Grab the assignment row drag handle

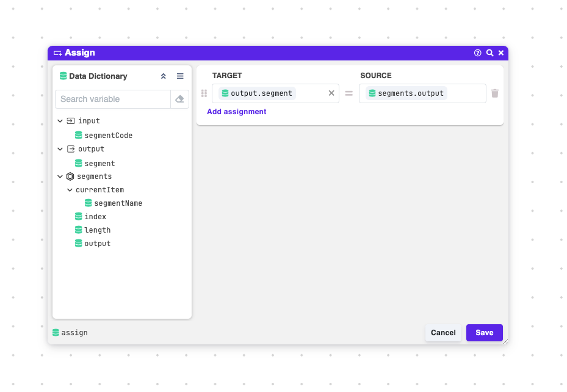point(204,93)
